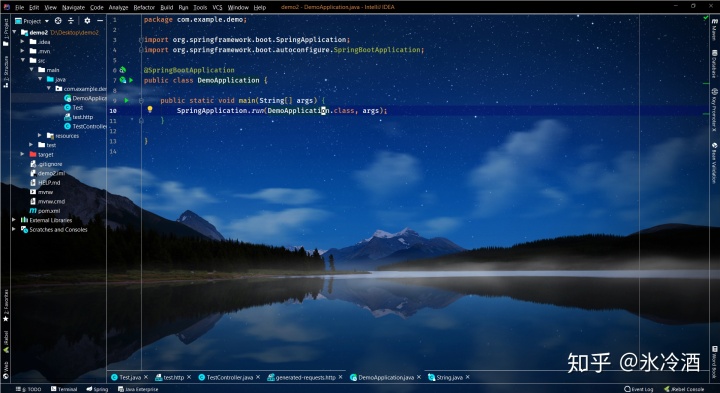Screen dimensions: 720x393
Task: Open the Word Book tool window
Action: pos(714,362)
